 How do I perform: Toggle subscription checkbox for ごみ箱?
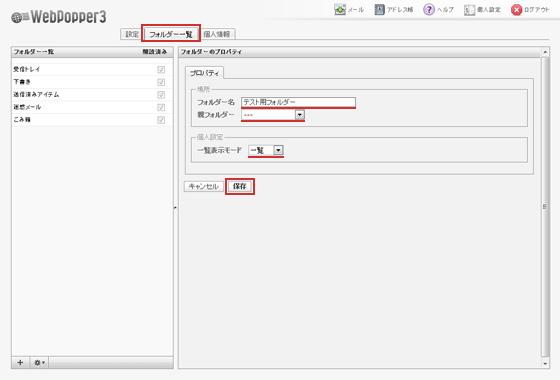point(161,120)
